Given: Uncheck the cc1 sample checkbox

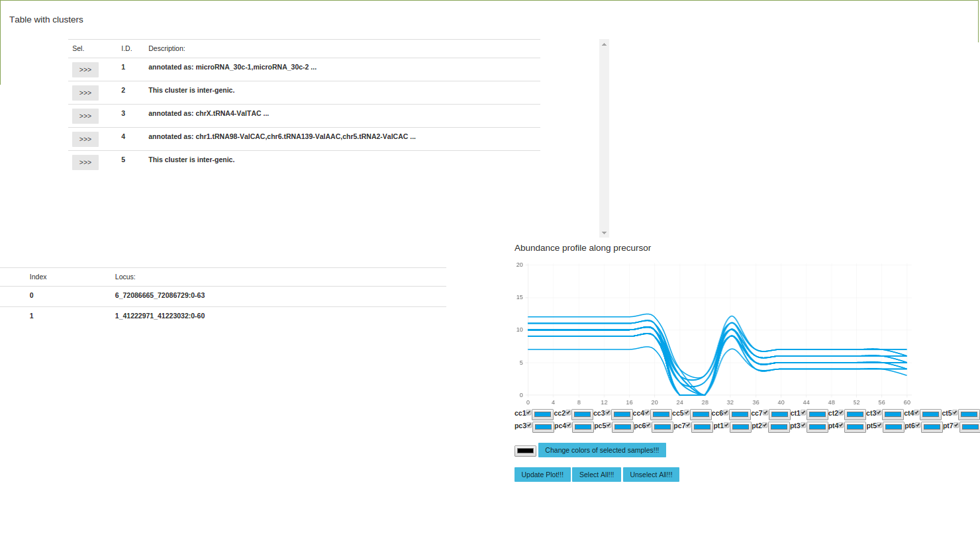Looking at the screenshot, I should click(528, 412).
